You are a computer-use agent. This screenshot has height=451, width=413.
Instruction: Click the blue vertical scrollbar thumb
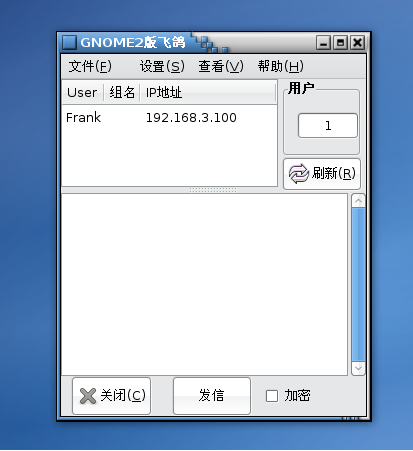[x=358, y=285]
